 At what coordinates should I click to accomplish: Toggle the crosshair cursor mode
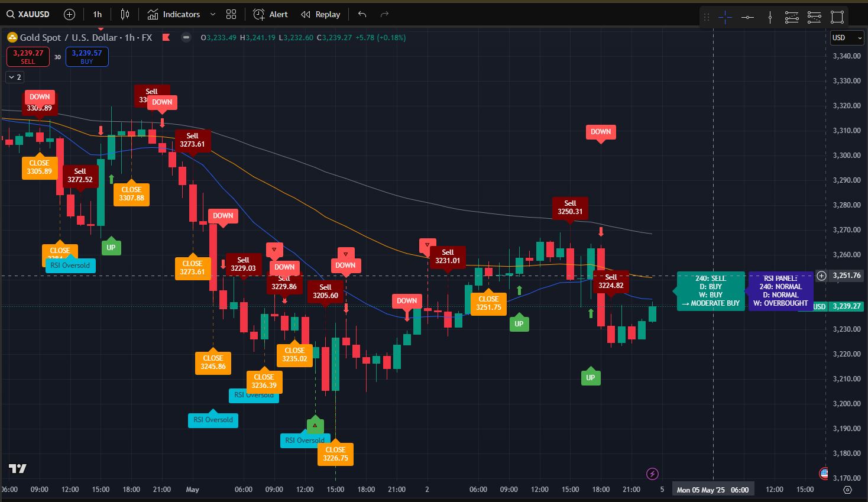[x=724, y=17]
